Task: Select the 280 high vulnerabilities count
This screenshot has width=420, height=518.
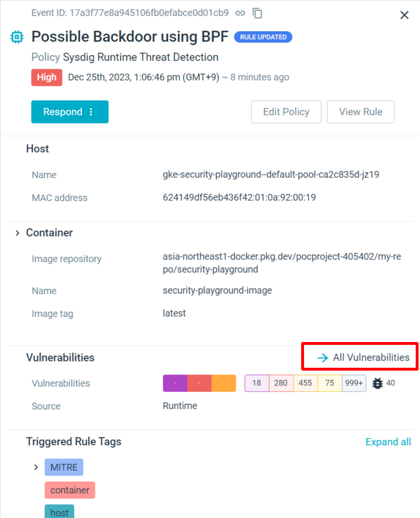Action: (281, 383)
